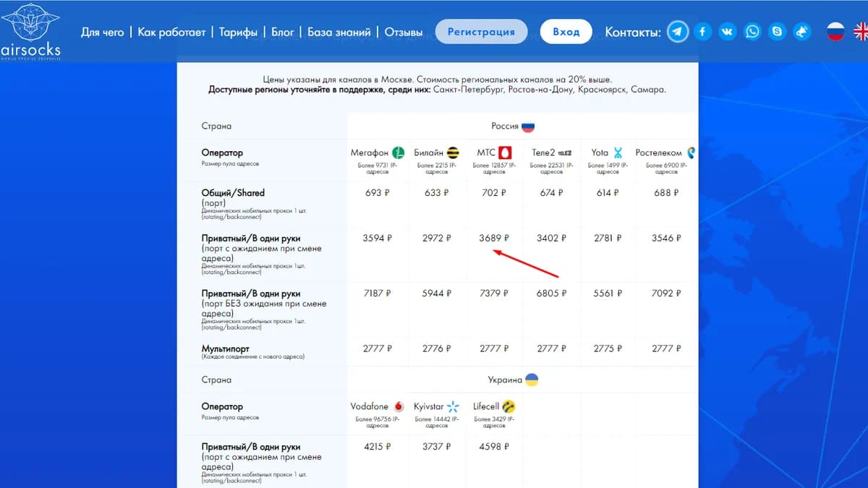868x488 pixels.
Task: Select the 7092 ₽ price
Action: click(666, 294)
